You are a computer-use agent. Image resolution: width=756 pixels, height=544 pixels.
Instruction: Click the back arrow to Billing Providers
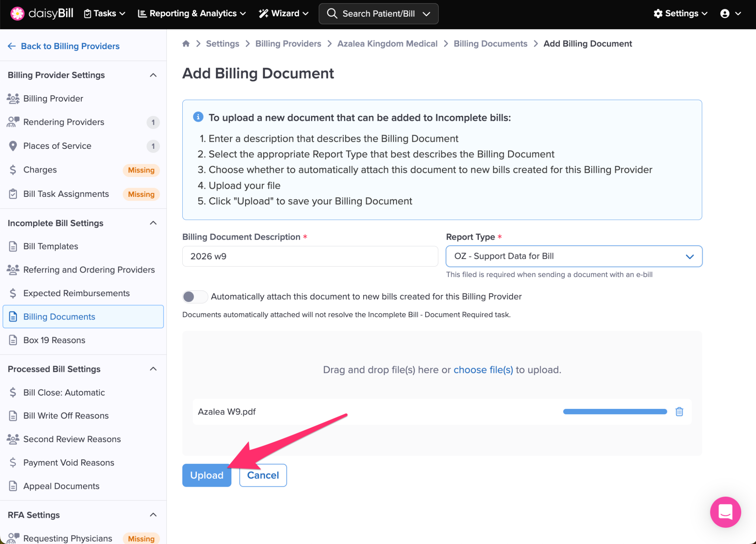[x=12, y=46]
